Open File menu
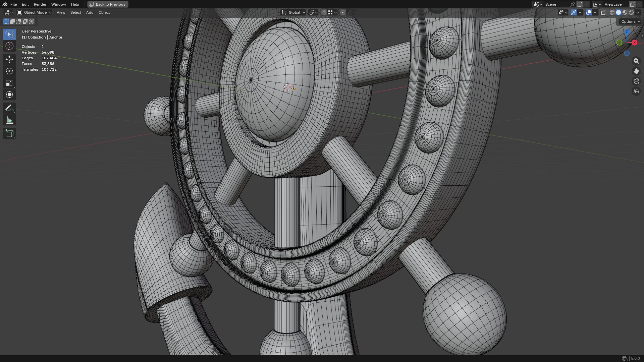The image size is (644, 362). coord(13,4)
